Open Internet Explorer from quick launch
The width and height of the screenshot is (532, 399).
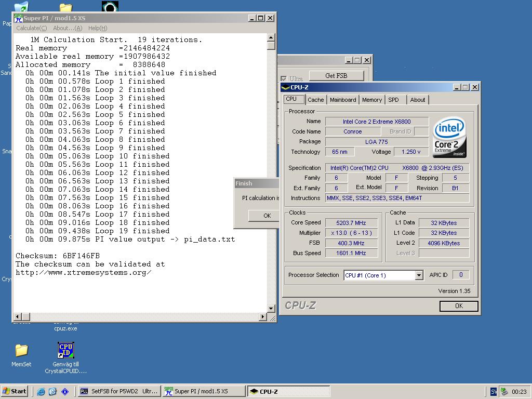(x=41, y=392)
